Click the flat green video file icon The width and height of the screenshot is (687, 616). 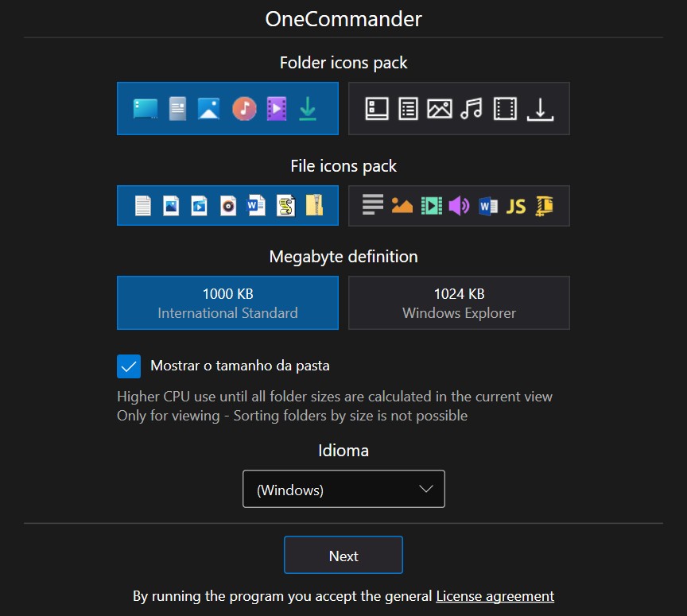432,206
